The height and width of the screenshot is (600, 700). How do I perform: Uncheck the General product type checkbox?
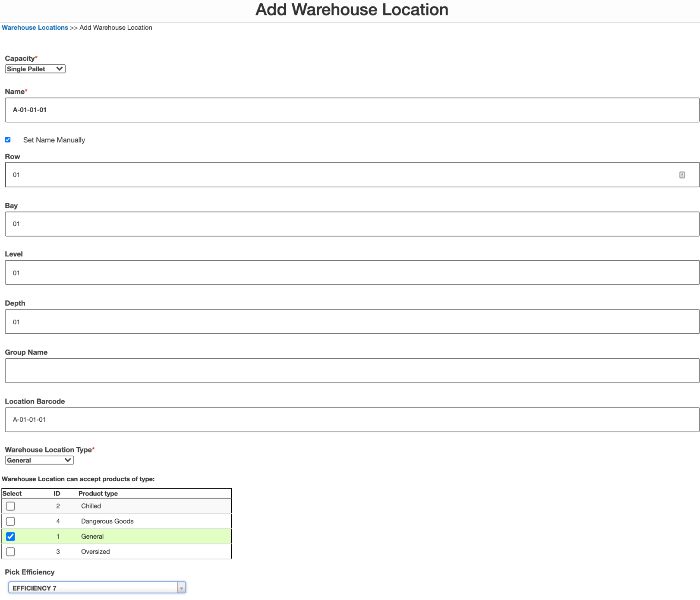10,536
